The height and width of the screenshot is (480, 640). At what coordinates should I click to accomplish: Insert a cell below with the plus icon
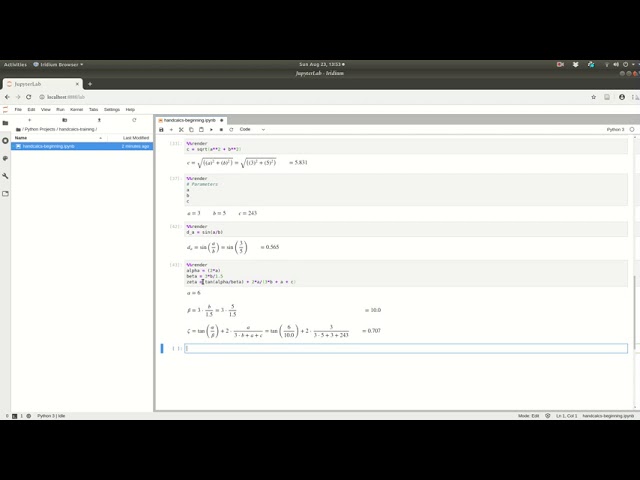click(x=171, y=129)
